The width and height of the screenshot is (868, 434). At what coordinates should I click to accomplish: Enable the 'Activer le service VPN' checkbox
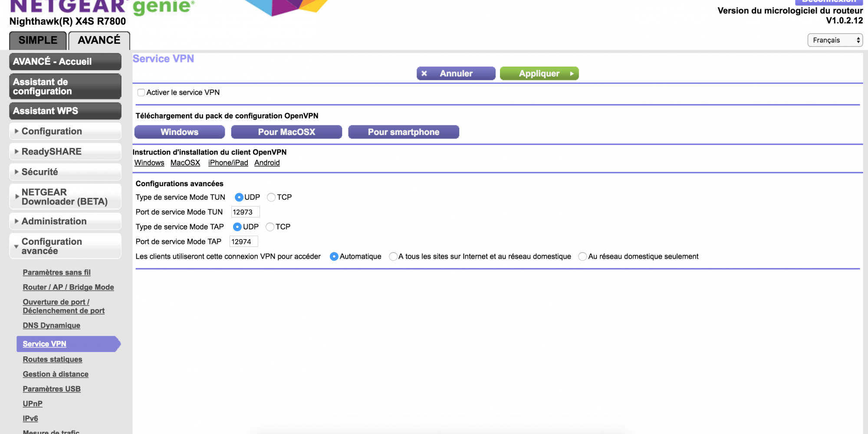pyautogui.click(x=141, y=92)
